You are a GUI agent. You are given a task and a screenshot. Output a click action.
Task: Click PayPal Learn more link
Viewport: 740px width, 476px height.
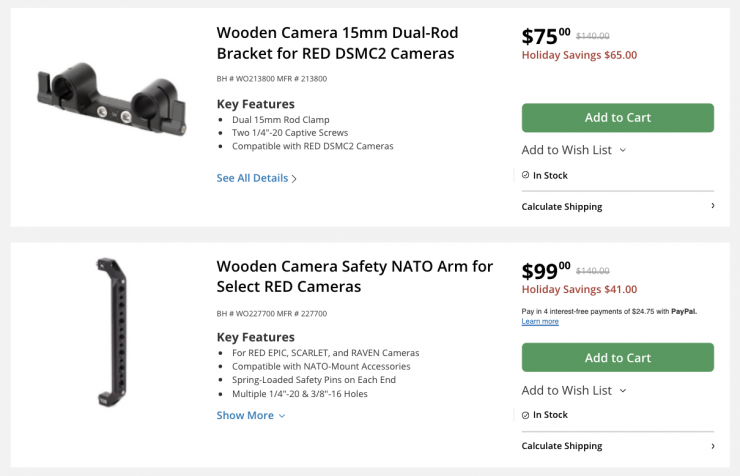[540, 322]
